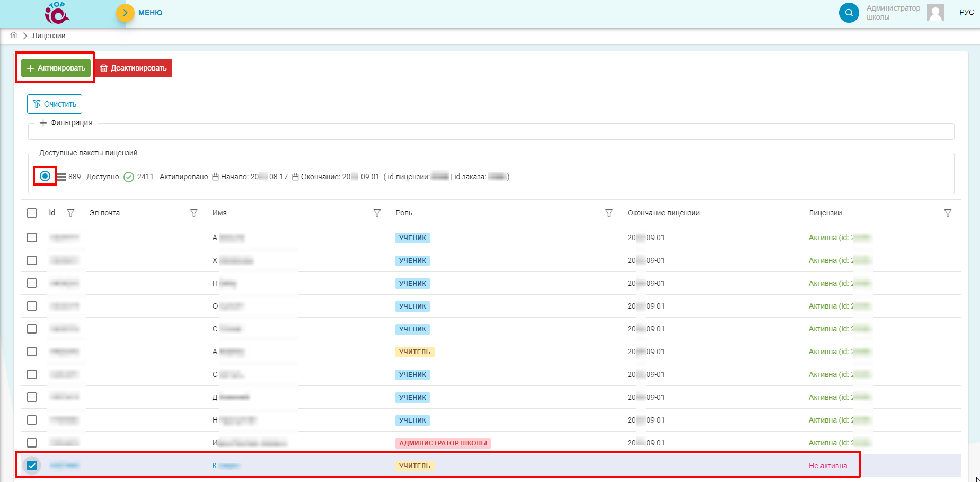Expand the Фильтрация section
The height and width of the screenshot is (482, 980).
66,122
